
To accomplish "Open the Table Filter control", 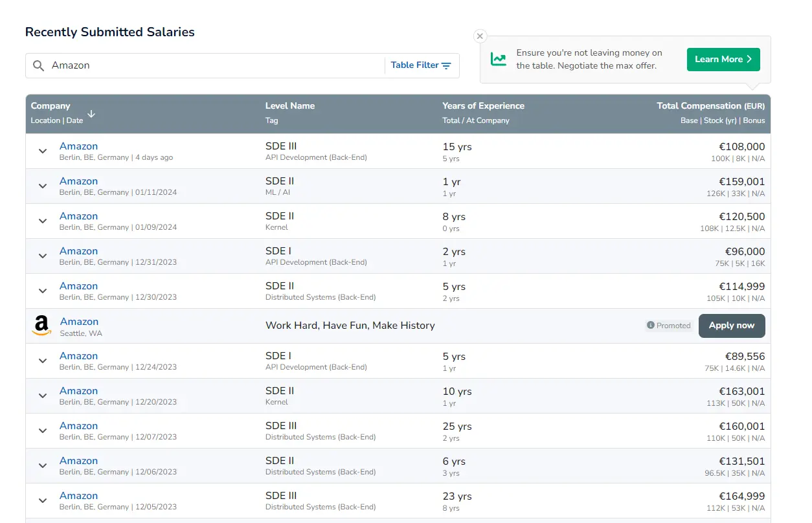I will coord(421,65).
